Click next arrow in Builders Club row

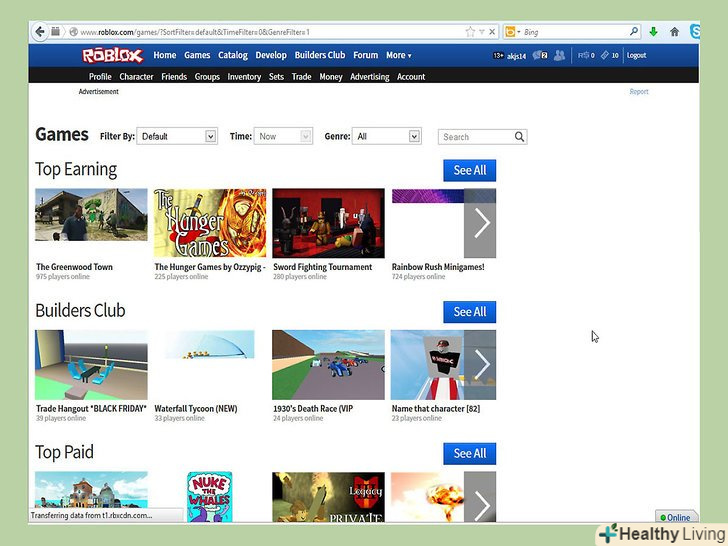481,365
